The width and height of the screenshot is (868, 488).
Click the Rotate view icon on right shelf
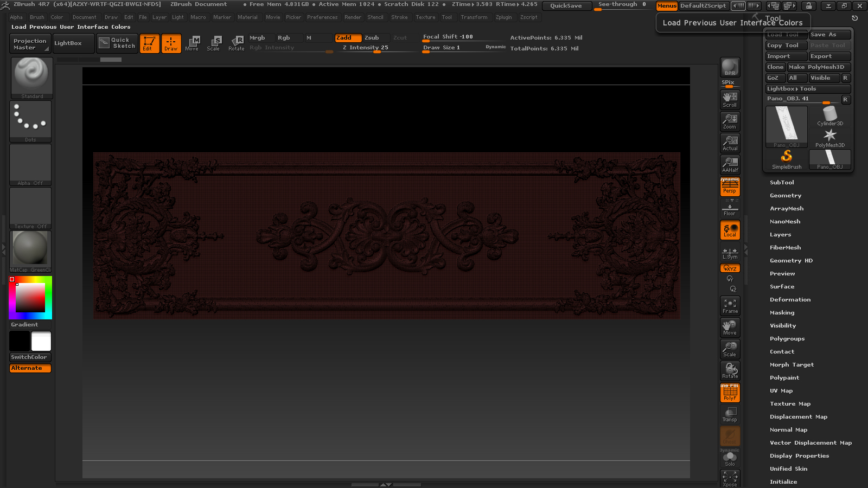tap(730, 371)
